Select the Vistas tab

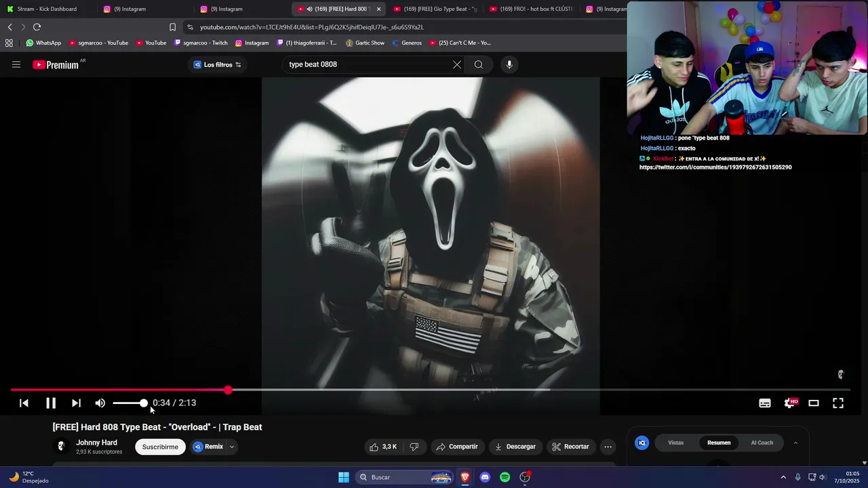[676, 443]
